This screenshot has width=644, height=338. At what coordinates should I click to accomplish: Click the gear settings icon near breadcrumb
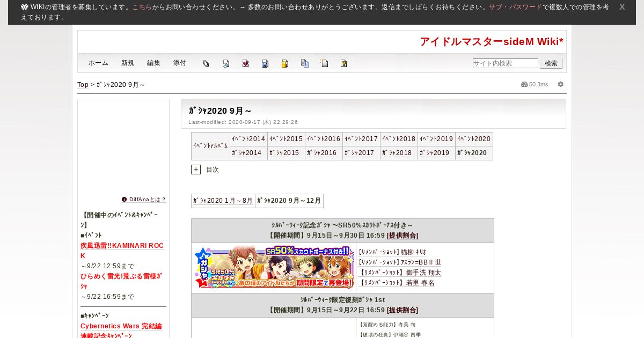pos(561,84)
